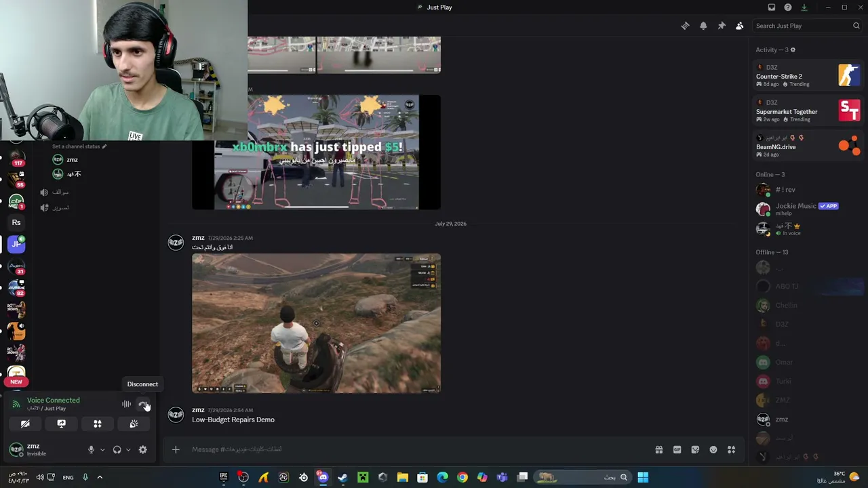Screen dimensions: 868x488
Task: Start an activity in voice panel
Action: pos(98,424)
